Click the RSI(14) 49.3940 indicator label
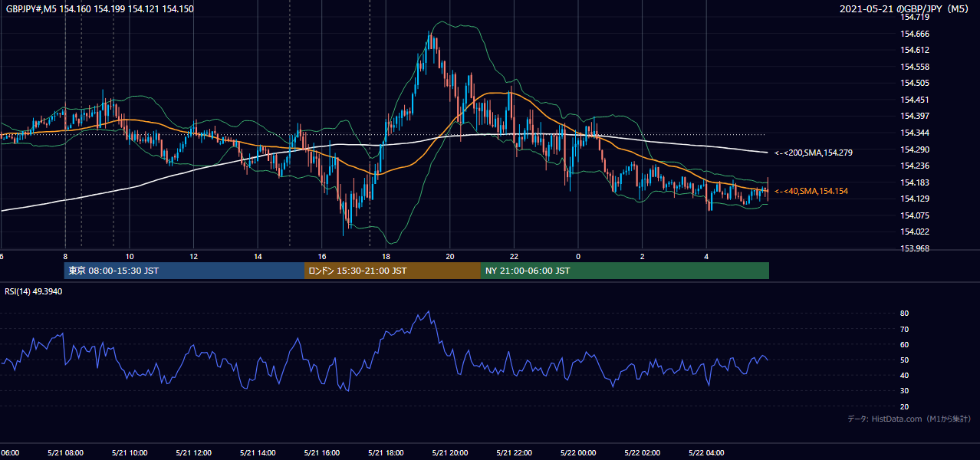 34,291
